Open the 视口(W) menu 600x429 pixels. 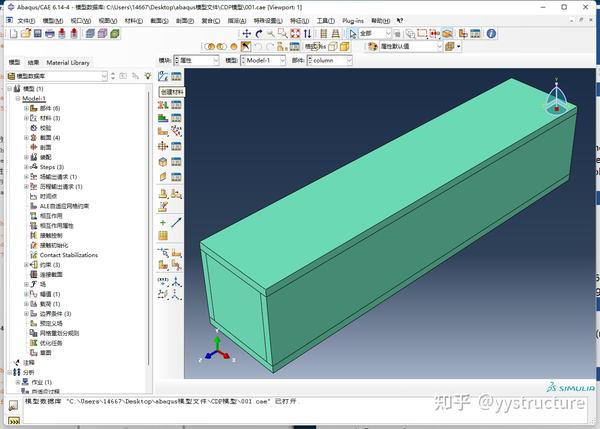tap(81, 21)
